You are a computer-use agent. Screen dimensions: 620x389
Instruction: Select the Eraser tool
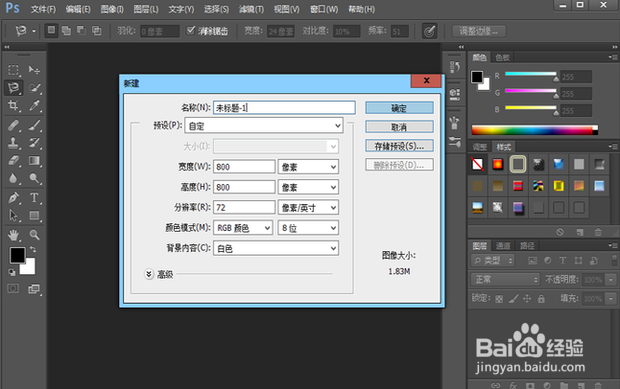13,161
